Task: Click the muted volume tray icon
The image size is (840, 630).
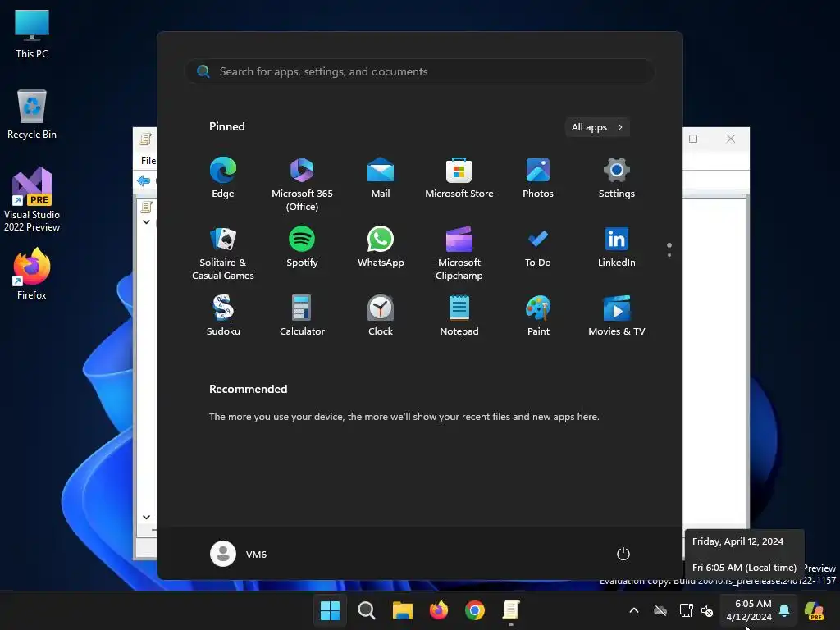Action: tap(707, 610)
